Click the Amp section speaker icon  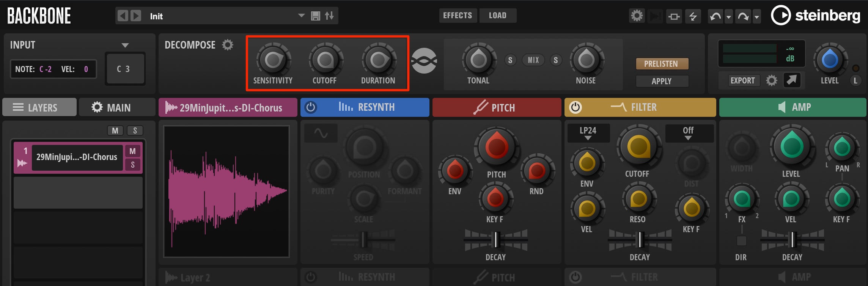(782, 107)
